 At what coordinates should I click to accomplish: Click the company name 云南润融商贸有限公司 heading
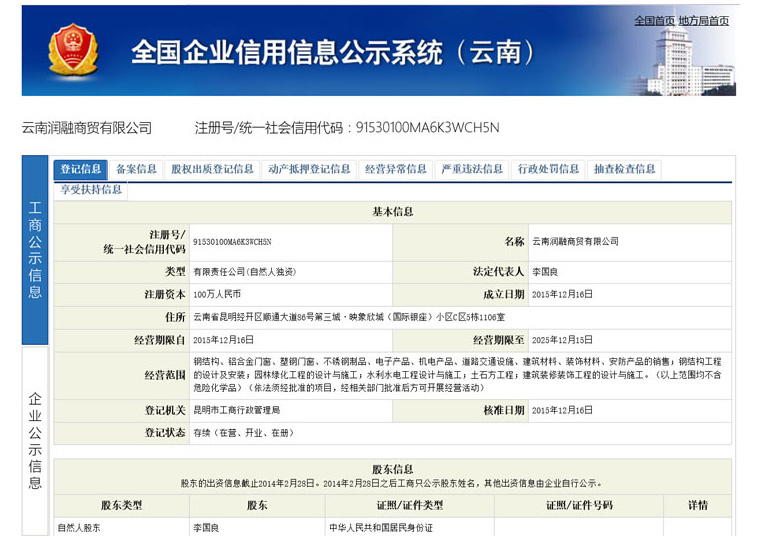pos(87,127)
